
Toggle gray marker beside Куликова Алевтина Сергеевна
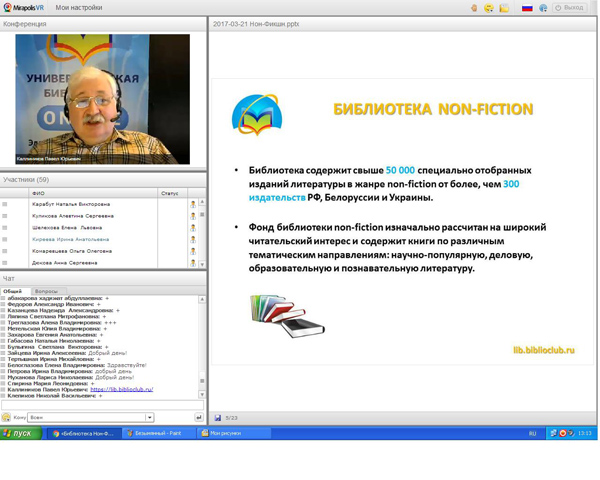click(x=5, y=216)
